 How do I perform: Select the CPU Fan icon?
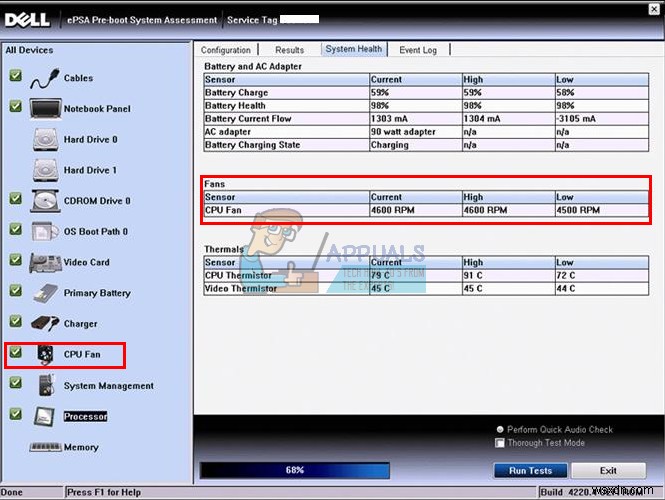click(x=45, y=355)
